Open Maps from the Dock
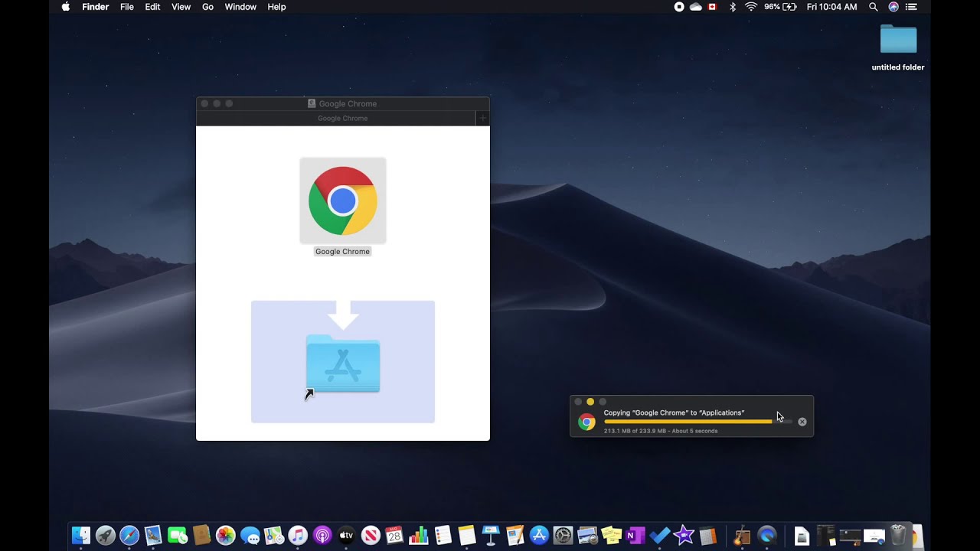The image size is (980, 551). coord(274,536)
